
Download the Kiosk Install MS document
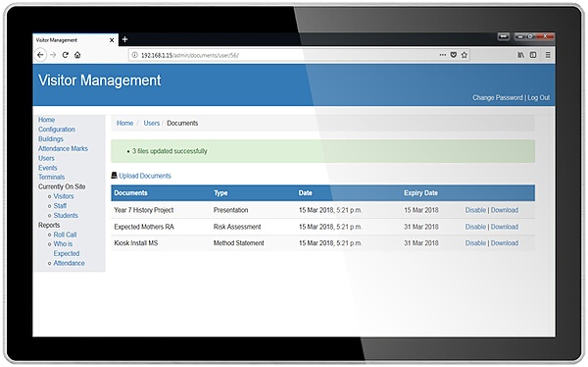tap(505, 243)
